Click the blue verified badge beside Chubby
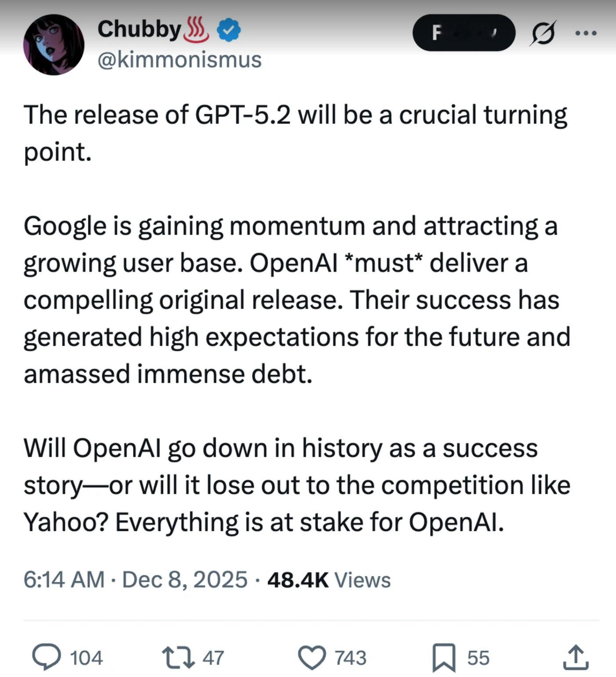The image size is (616, 677). click(228, 30)
